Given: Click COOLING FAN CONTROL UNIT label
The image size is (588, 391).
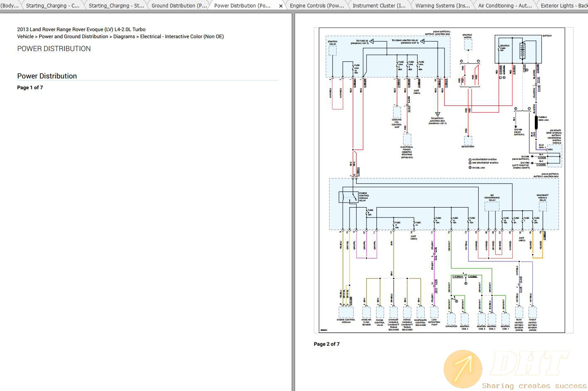Looking at the screenshot, I should tap(397, 124).
